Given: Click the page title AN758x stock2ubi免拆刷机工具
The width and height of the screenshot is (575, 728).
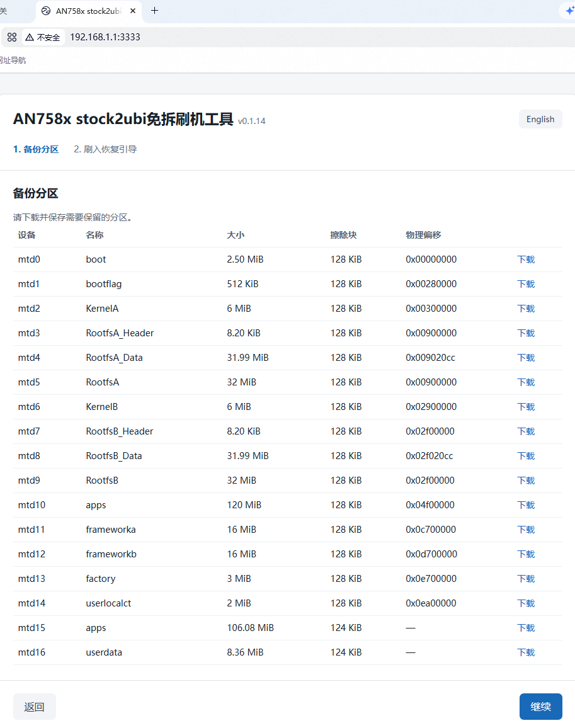Looking at the screenshot, I should coord(123,119).
